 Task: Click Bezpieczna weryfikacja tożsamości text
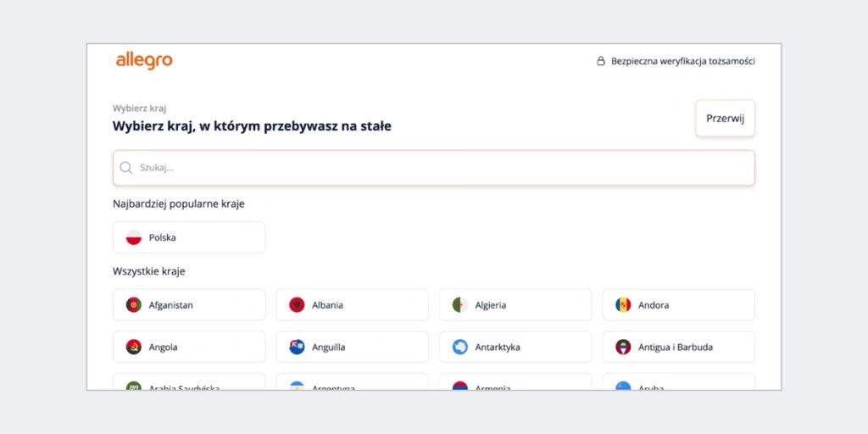682,61
